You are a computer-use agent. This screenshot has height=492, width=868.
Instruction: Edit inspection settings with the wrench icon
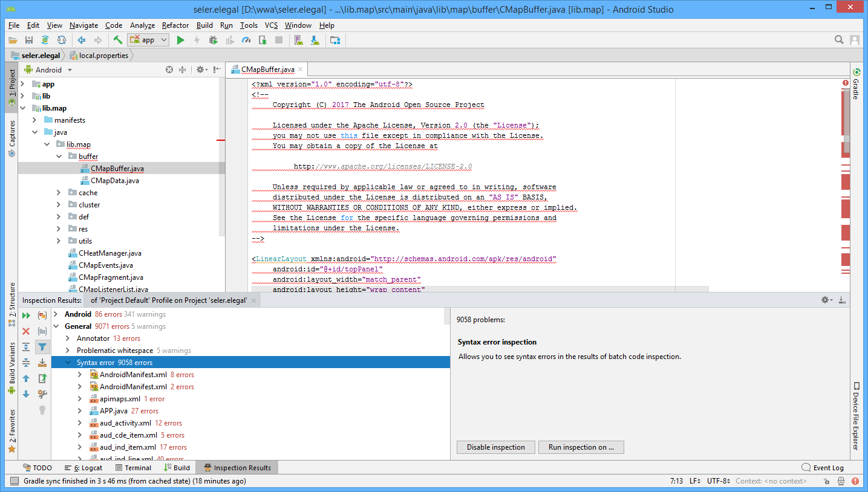click(42, 394)
